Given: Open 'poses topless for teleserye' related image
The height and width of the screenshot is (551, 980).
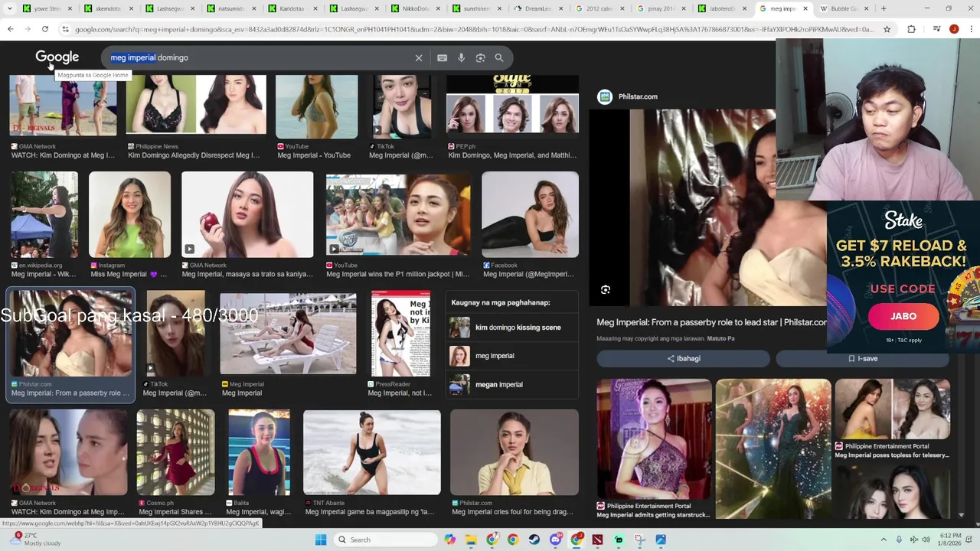Looking at the screenshot, I should pos(892,409).
